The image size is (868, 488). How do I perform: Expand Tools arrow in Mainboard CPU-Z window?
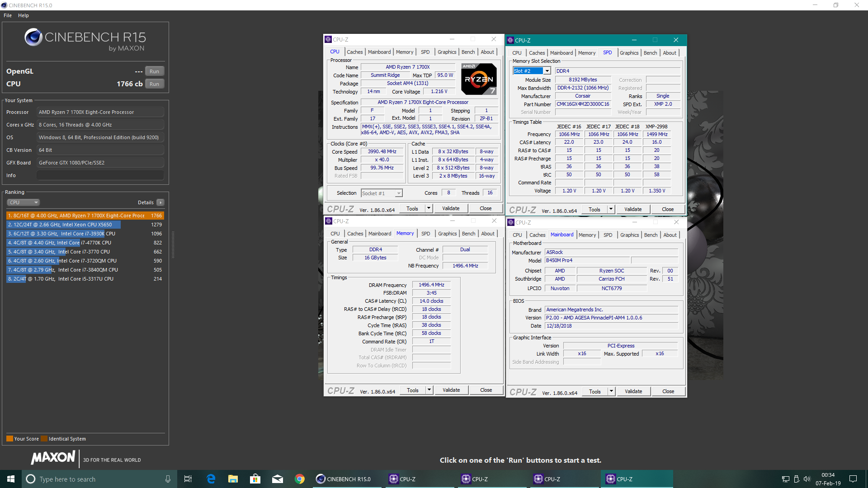[611, 391]
